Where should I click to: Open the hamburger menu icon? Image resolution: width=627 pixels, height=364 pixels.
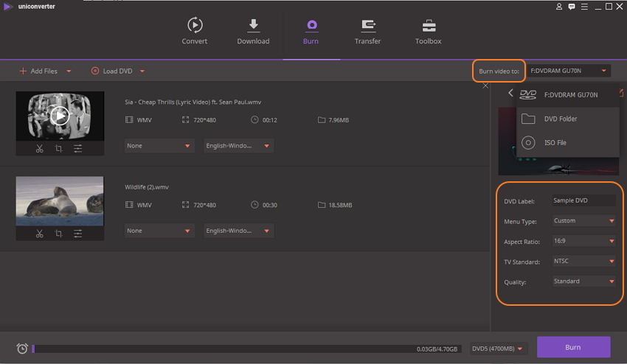click(584, 7)
